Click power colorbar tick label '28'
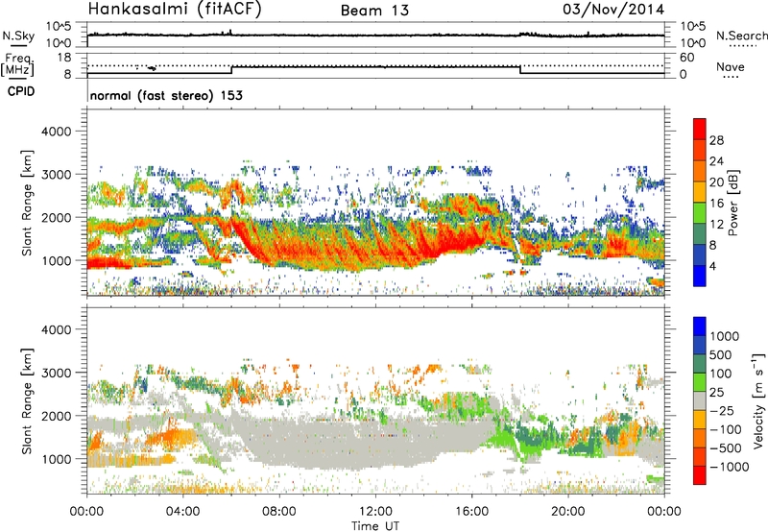The width and height of the screenshot is (768, 532). tap(716, 140)
